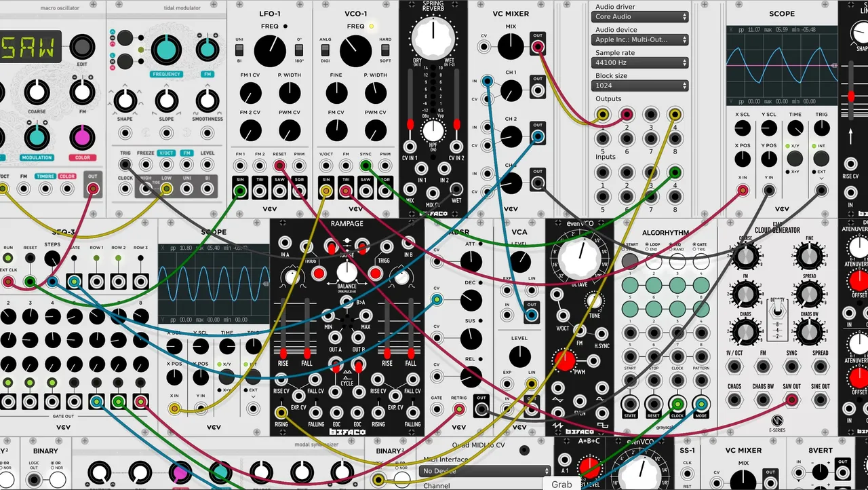Click Algorhythm teal step button 6
The width and height of the screenshot is (868, 490).
coord(654,309)
